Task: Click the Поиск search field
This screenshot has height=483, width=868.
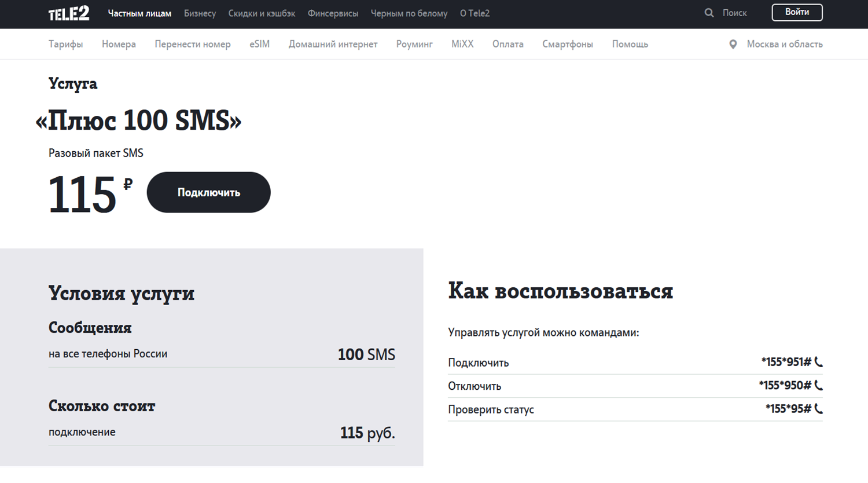Action: [x=734, y=13]
